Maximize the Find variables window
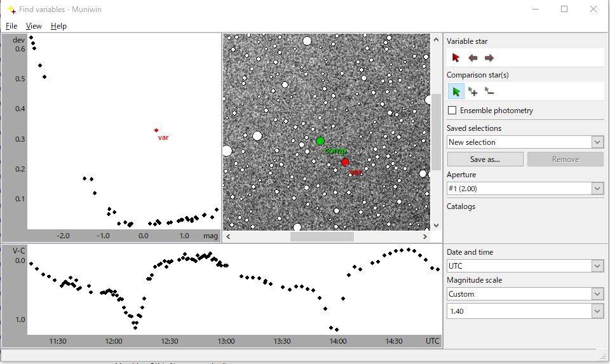 point(564,9)
